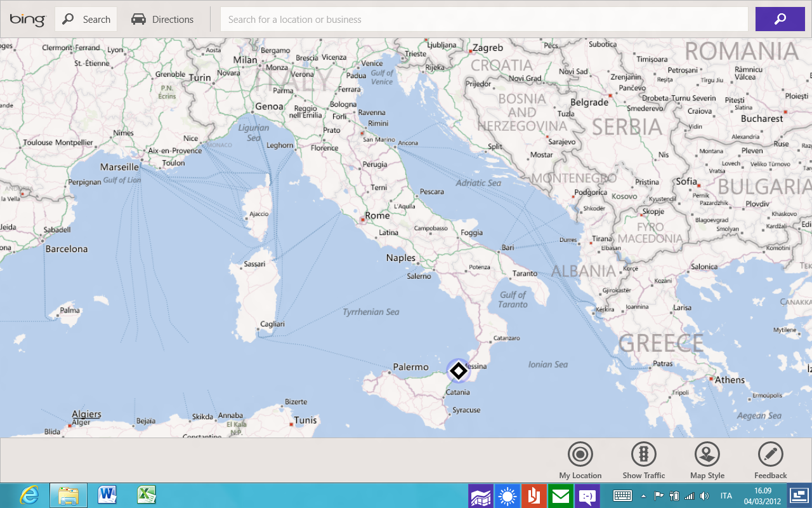Click the Maps app taskbar icon
Screen dimensions: 812x508
pyautogui.click(x=481, y=497)
